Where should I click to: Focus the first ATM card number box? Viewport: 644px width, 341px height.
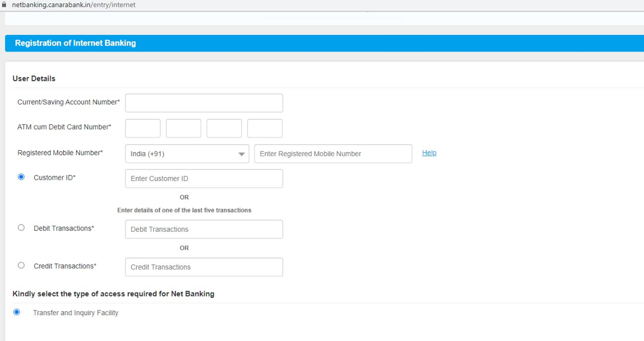pos(143,128)
